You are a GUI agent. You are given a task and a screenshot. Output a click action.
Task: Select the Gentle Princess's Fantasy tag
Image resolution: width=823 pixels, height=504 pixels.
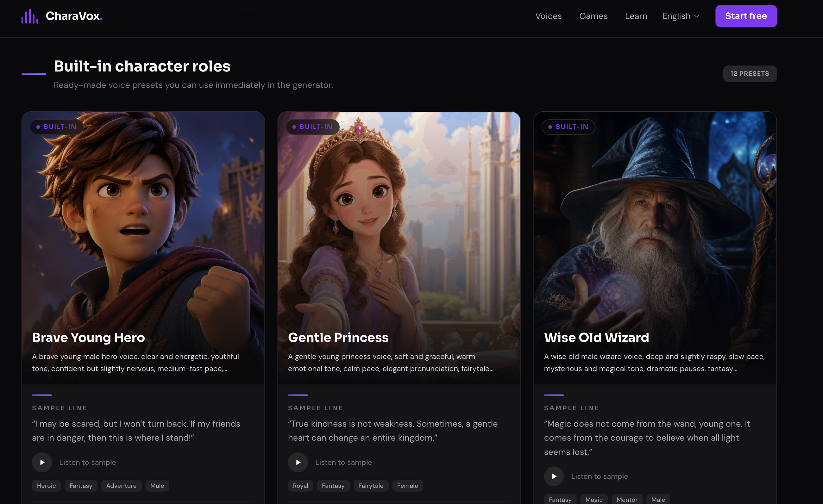point(333,486)
